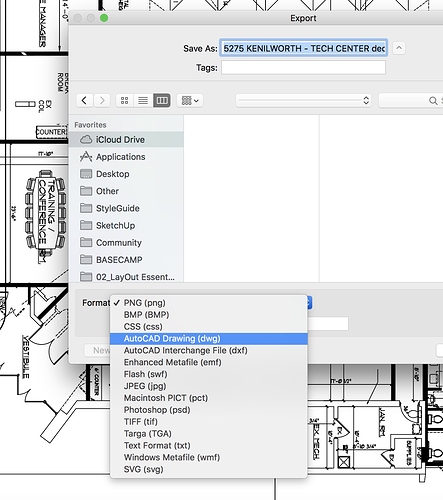Screen dimensions: 443x500
Task: Choose Enhanced Metafile (emf) format
Action: click(208, 362)
